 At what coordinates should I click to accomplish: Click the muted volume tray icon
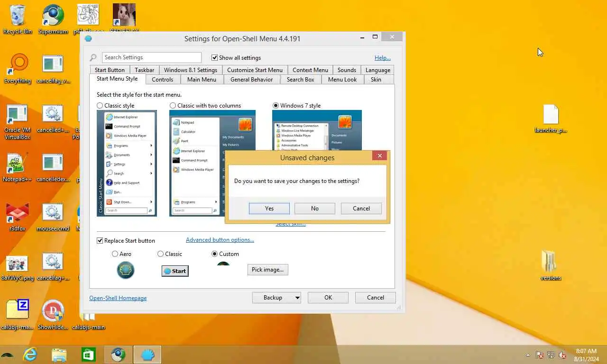[x=562, y=355]
